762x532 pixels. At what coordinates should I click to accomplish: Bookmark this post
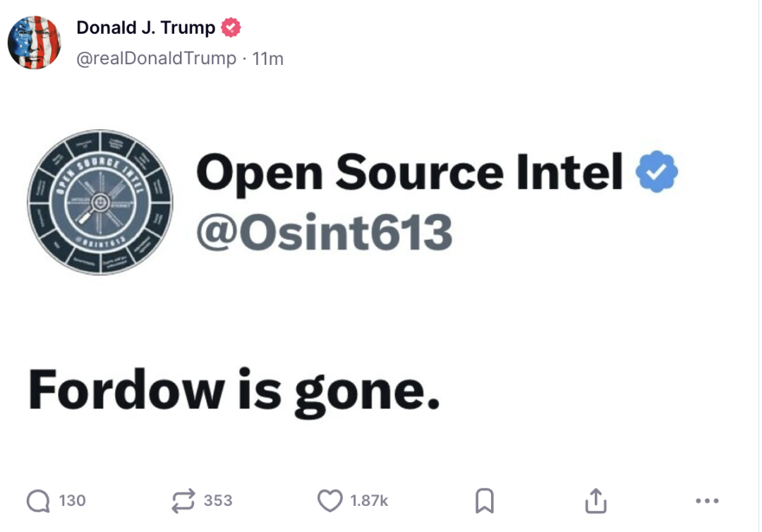click(x=484, y=501)
